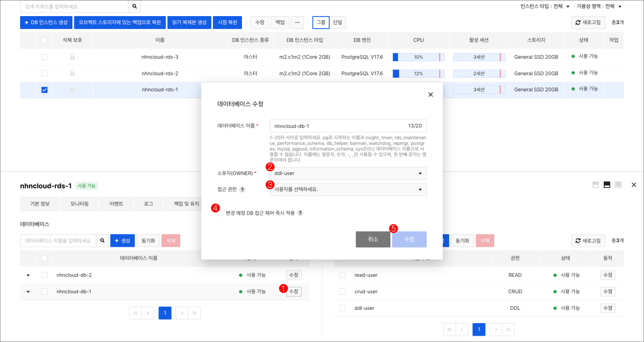Click the search icon in the database name field
The width and height of the screenshot is (644, 342).
click(x=102, y=240)
